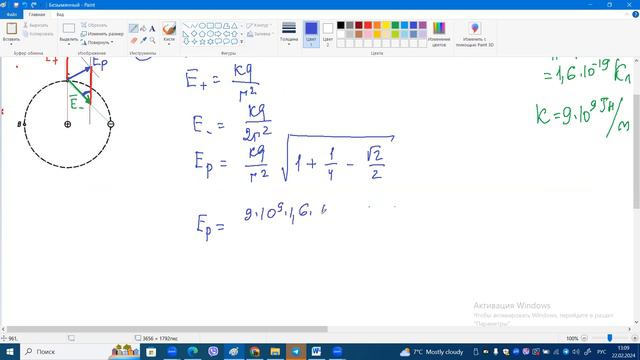Click the weather widget Mostly cloudy

click(x=432, y=352)
